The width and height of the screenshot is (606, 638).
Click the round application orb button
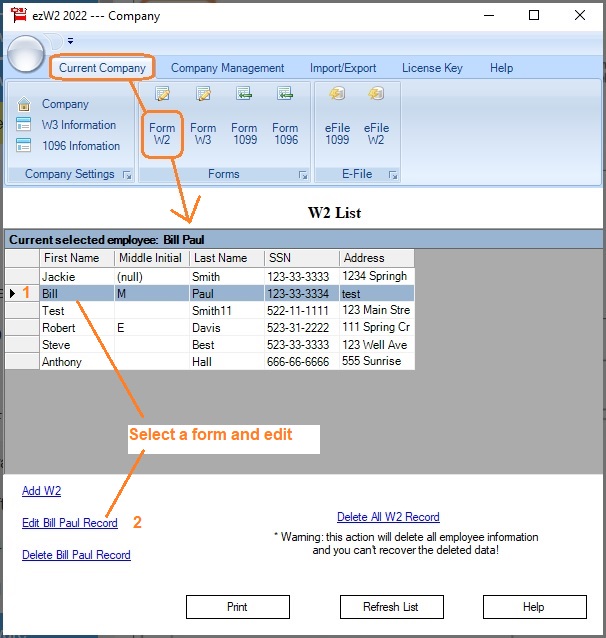pyautogui.click(x=26, y=54)
